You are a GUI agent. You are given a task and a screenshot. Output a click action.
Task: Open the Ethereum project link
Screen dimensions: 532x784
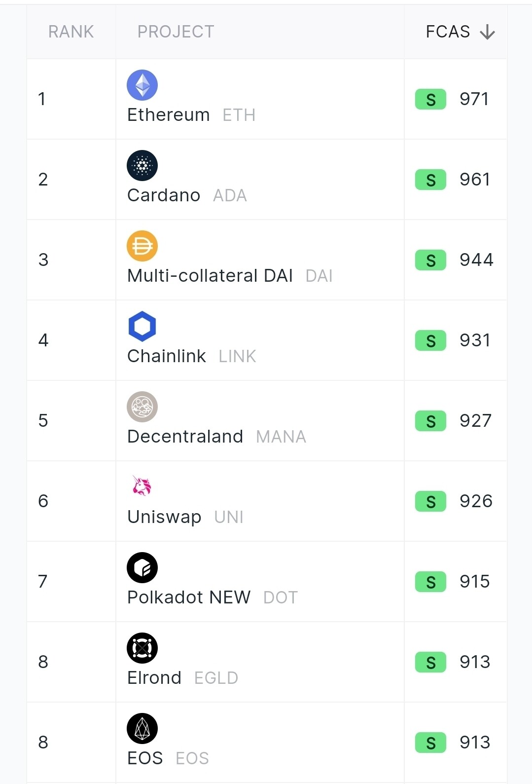[169, 115]
